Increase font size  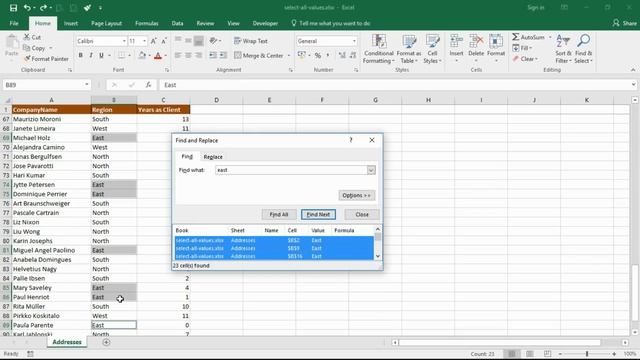pyautogui.click(x=153, y=41)
